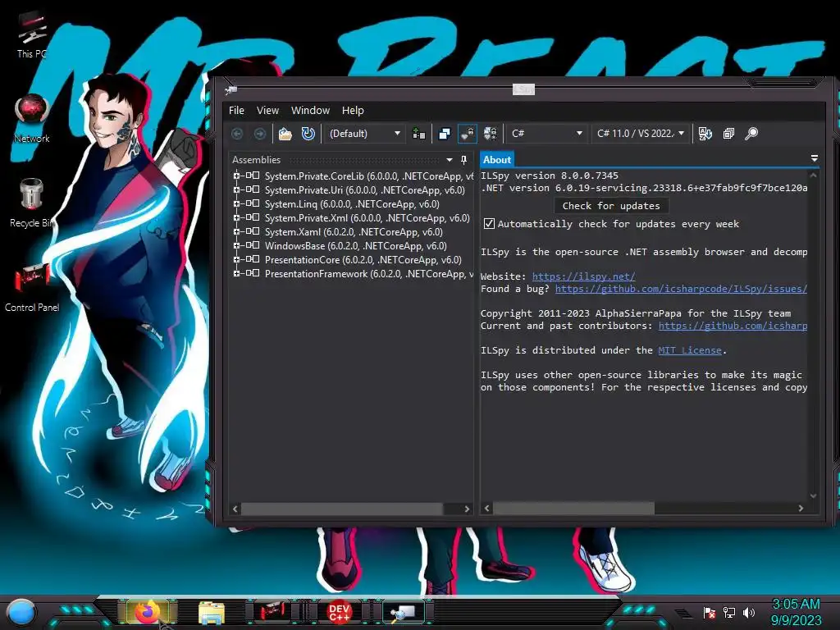The width and height of the screenshot is (840, 630).
Task: Click the Back navigation arrow in ILSpy toolbar
Action: pos(237,134)
